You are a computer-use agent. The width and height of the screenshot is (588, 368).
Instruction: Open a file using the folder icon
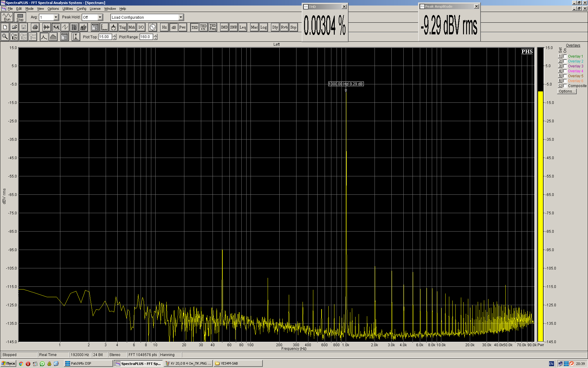point(14,27)
